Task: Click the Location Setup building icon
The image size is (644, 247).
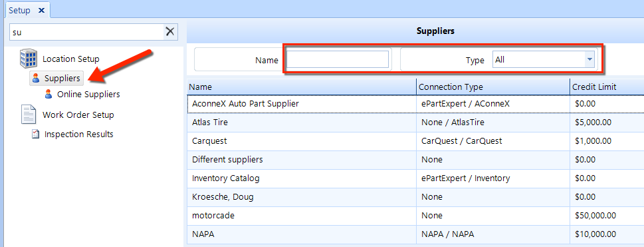Action: 29,59
